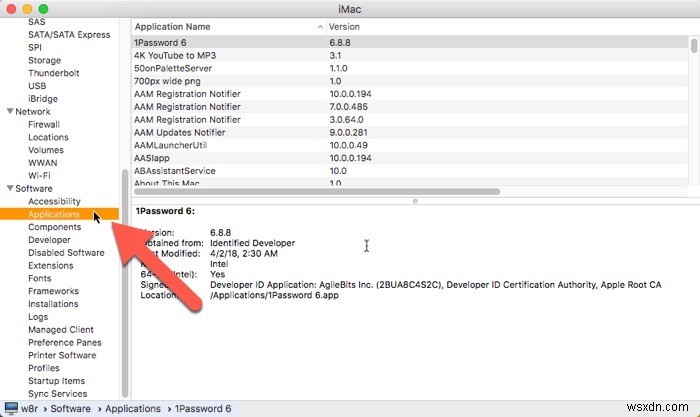Select AAM Registration Notifier version 7.0.0.485
This screenshot has height=417, width=700.
click(x=410, y=107)
